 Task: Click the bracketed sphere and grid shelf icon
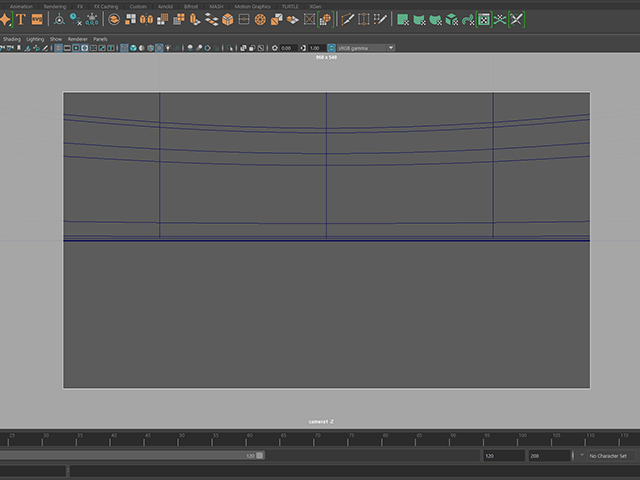[325, 19]
